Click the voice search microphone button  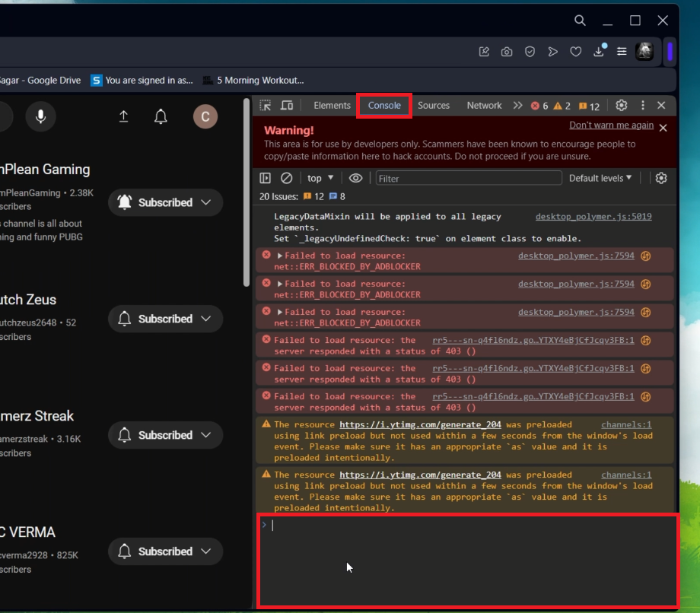click(40, 116)
